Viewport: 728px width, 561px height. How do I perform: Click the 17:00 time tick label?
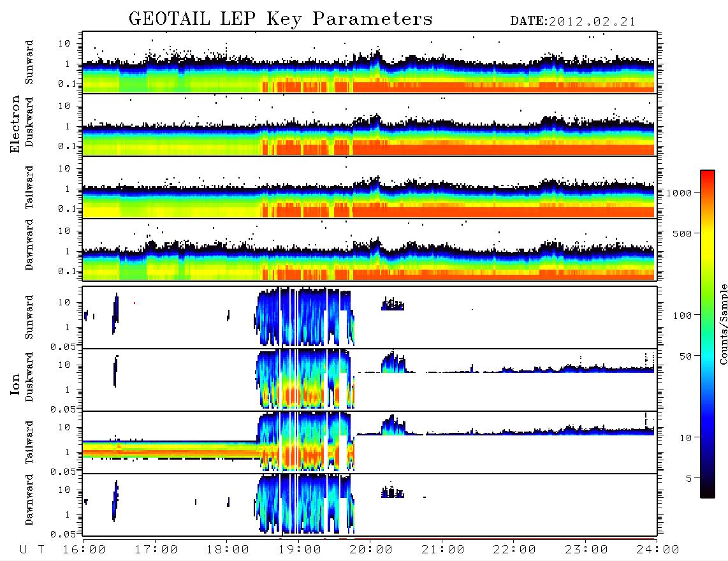coord(156,550)
